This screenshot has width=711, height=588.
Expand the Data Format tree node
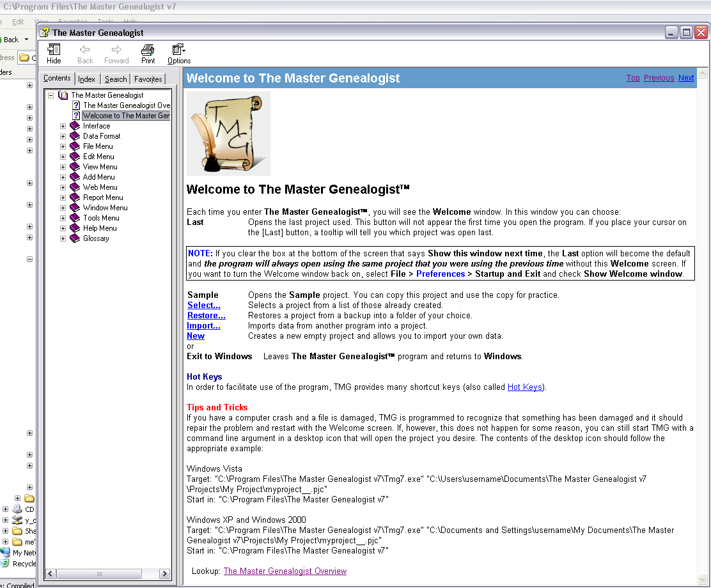coord(63,136)
